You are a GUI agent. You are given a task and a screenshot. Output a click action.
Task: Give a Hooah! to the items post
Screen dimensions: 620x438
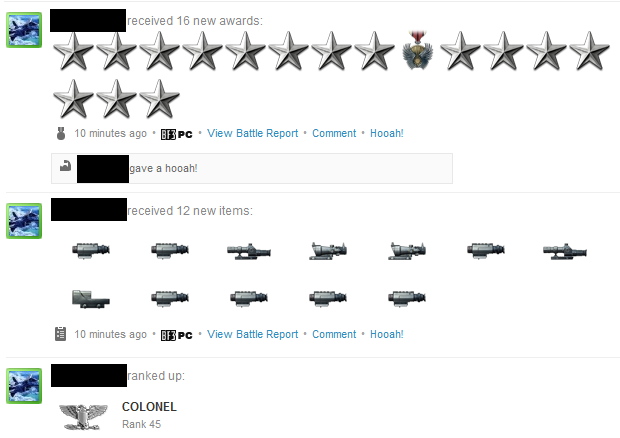click(x=387, y=334)
